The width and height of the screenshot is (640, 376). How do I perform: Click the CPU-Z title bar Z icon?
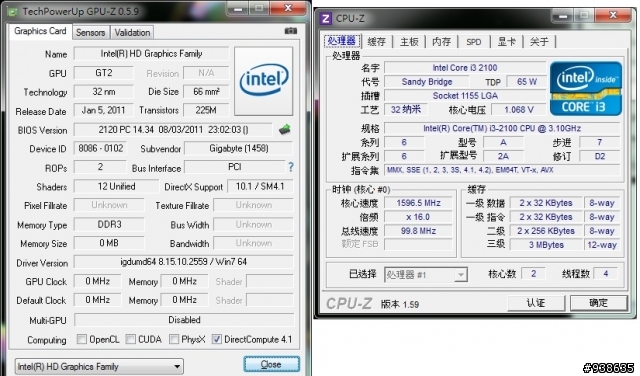pyautogui.click(x=325, y=18)
